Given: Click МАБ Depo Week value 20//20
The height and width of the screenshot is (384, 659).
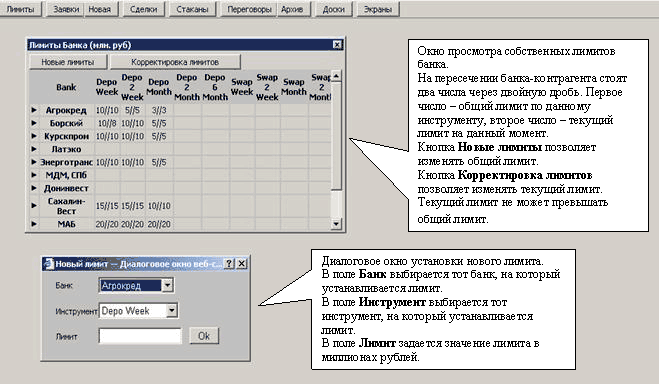Looking at the screenshot, I should (x=107, y=224).
